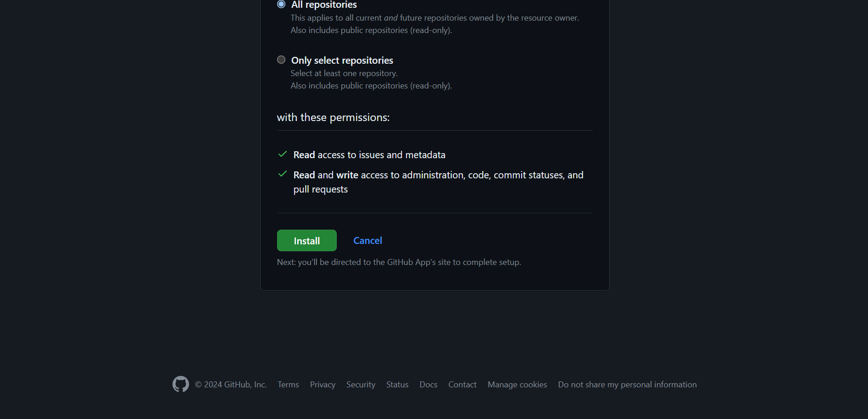
Task: Click 'Read access to issues and metadata' text
Action: tap(369, 155)
